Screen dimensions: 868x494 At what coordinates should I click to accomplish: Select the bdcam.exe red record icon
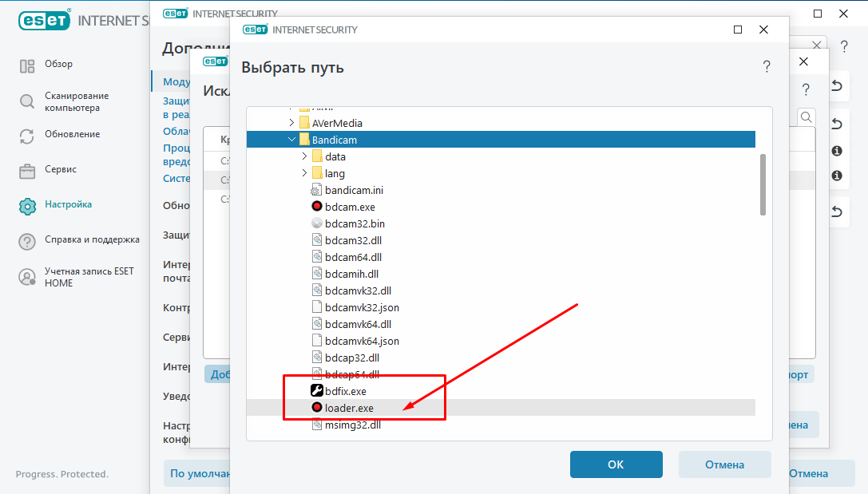317,207
